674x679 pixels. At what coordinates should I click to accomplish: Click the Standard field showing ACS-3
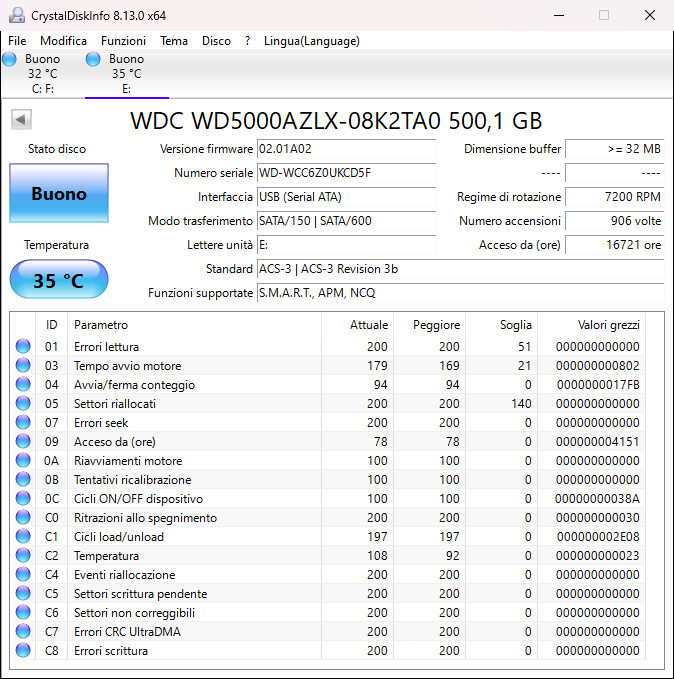[460, 269]
